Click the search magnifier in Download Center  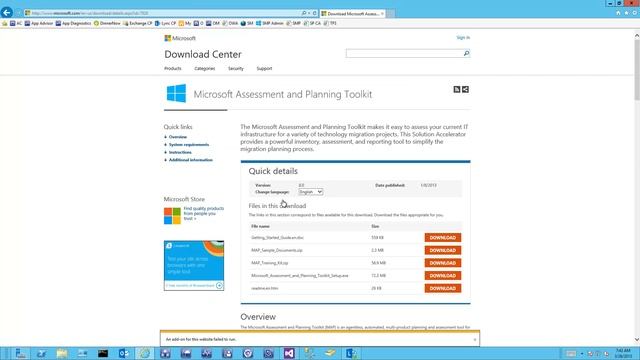tap(466, 53)
